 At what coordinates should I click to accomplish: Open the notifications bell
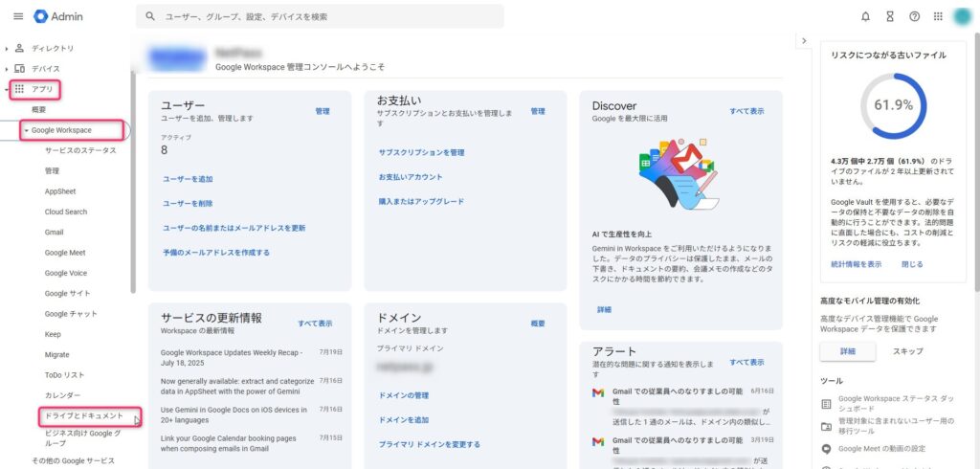[865, 17]
